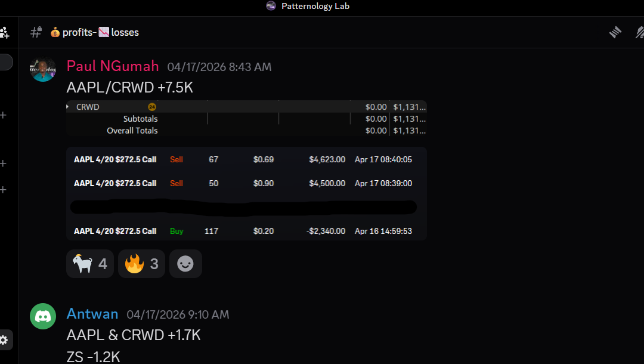Click the Subtotals row label
The height and width of the screenshot is (364, 644).
click(141, 119)
